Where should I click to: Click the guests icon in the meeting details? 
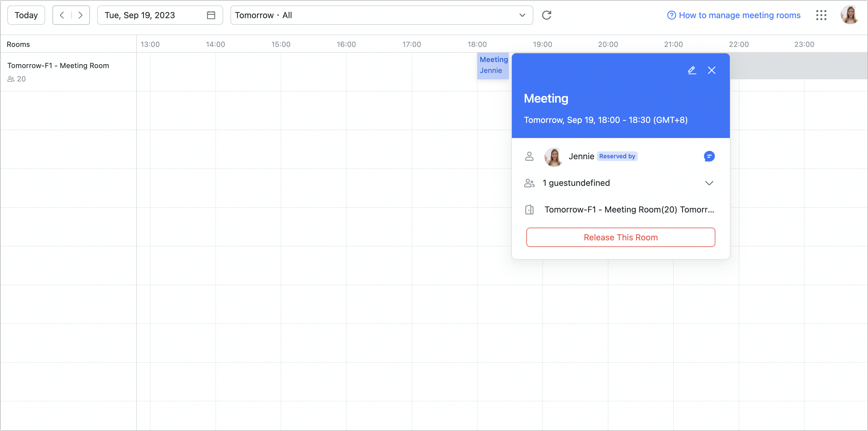529,183
